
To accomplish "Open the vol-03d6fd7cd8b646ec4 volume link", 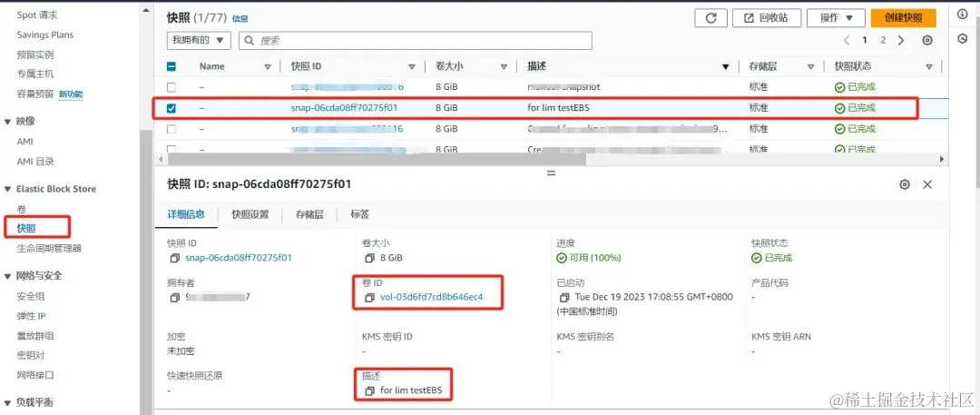I will coord(431,297).
